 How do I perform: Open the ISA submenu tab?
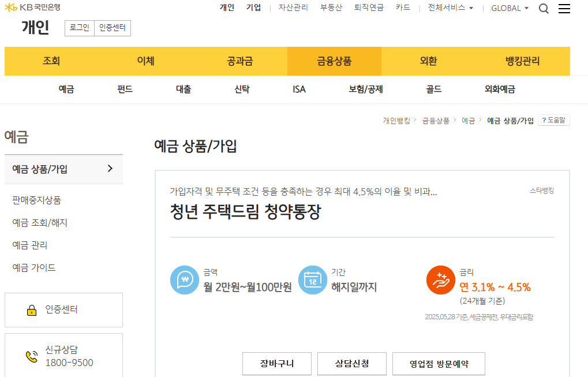pos(299,89)
